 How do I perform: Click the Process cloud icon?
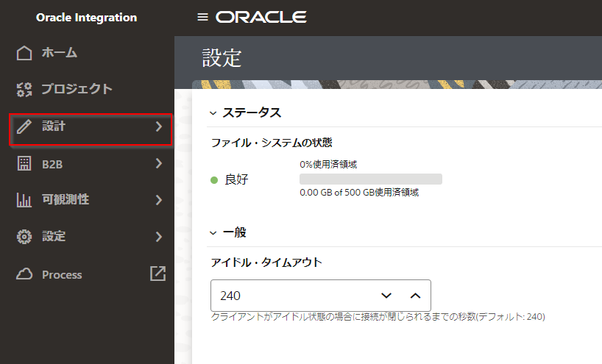coord(24,274)
